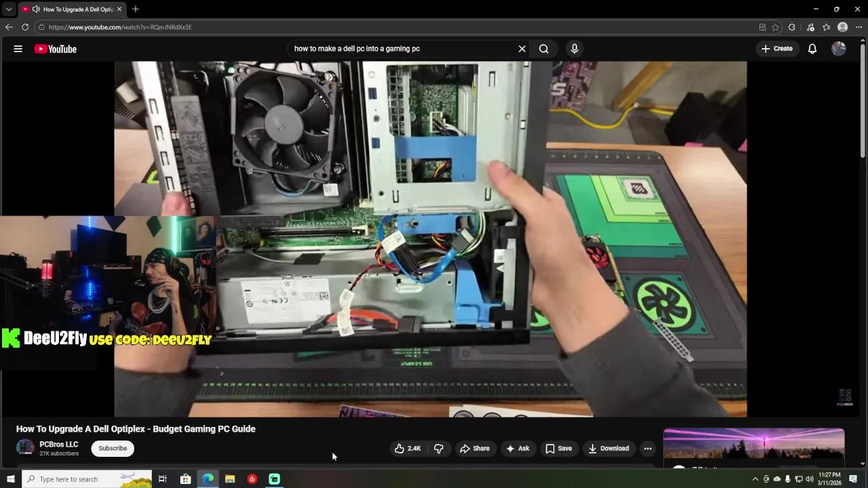This screenshot has height=488, width=868.
Task: Open the YouTube account avatar menu
Action: pos(839,49)
